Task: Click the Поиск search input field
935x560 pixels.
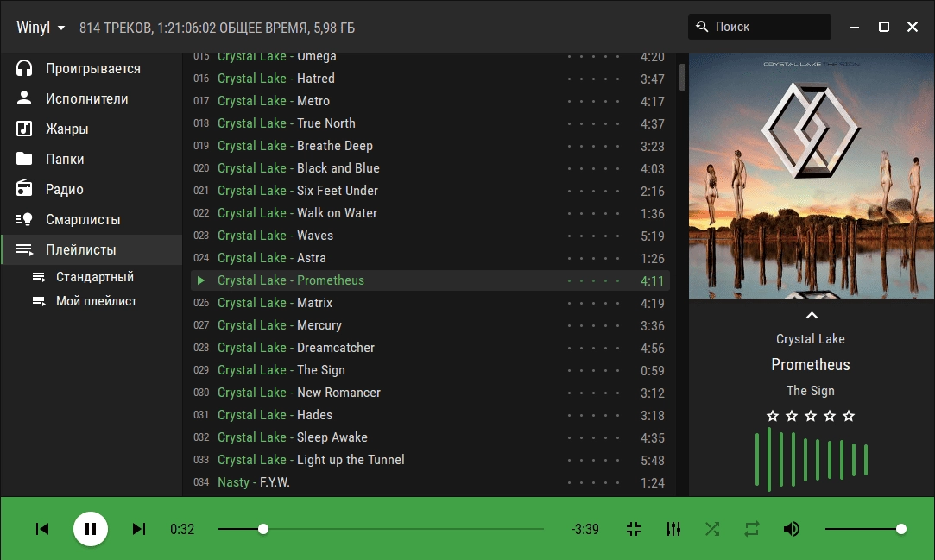Action: (x=760, y=27)
